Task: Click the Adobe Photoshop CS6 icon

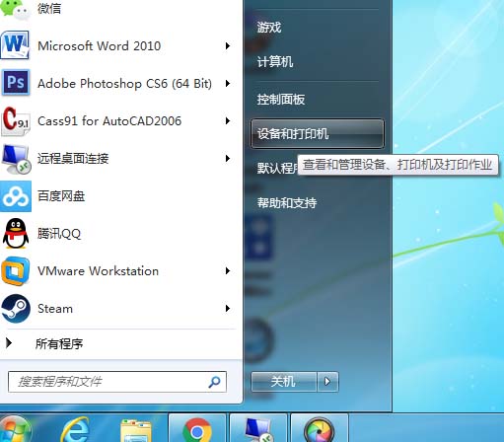Action: [16, 82]
